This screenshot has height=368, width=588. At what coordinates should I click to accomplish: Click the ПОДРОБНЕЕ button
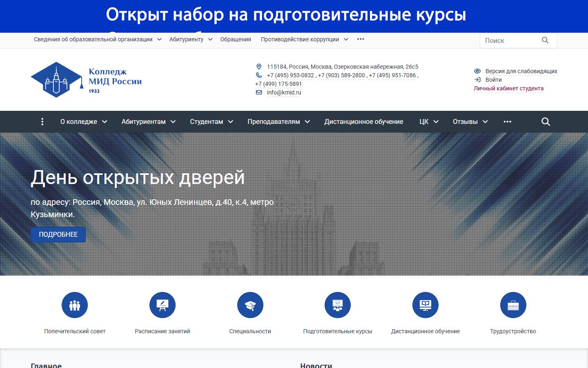tap(58, 234)
